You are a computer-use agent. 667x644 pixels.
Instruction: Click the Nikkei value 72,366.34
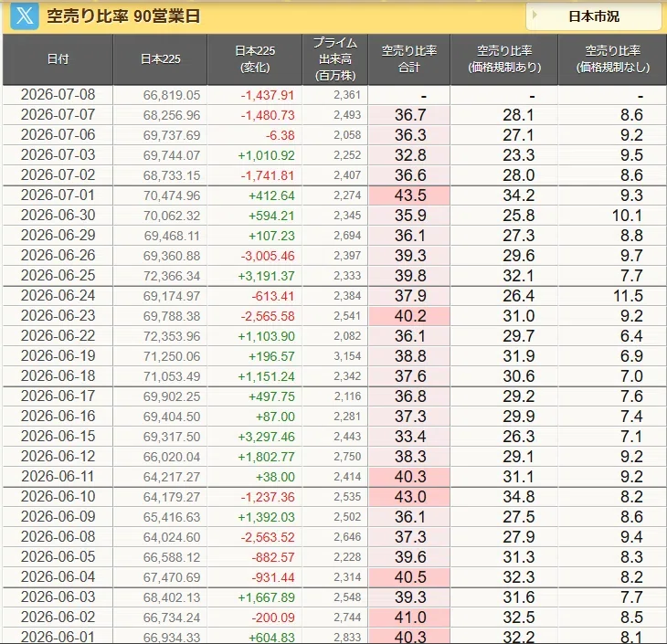(172, 276)
